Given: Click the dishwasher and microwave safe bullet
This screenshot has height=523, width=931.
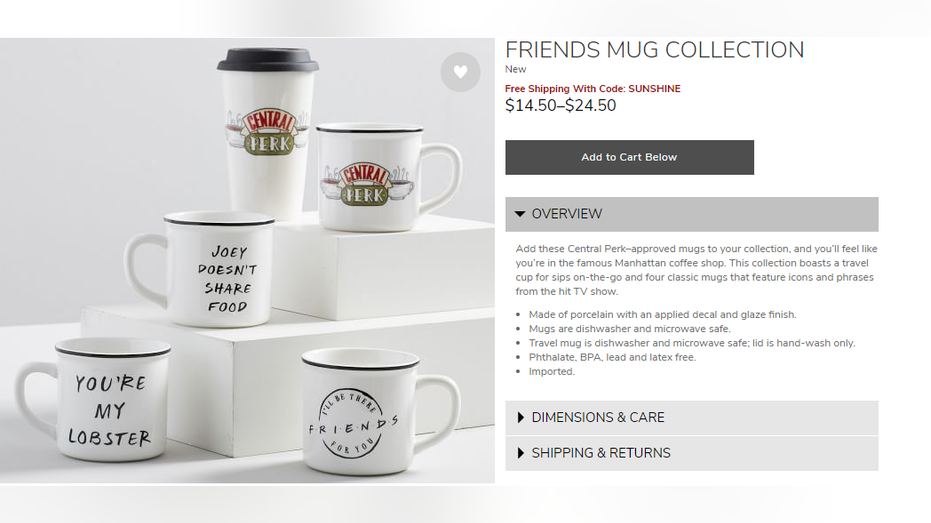Looking at the screenshot, I should click(629, 329).
